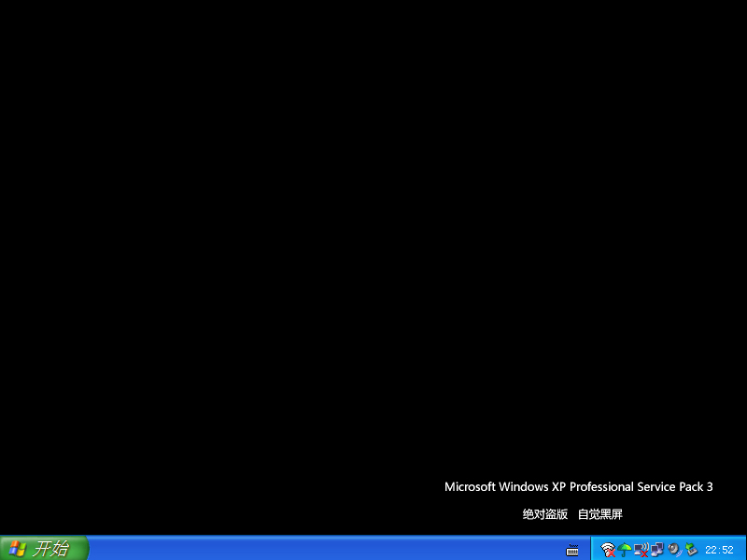Click the 22:52 taskbar clock
This screenshot has height=560, width=747.
click(719, 550)
